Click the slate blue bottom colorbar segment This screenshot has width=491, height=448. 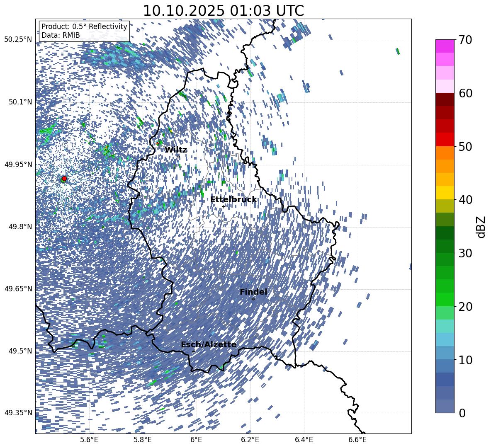click(x=445, y=406)
